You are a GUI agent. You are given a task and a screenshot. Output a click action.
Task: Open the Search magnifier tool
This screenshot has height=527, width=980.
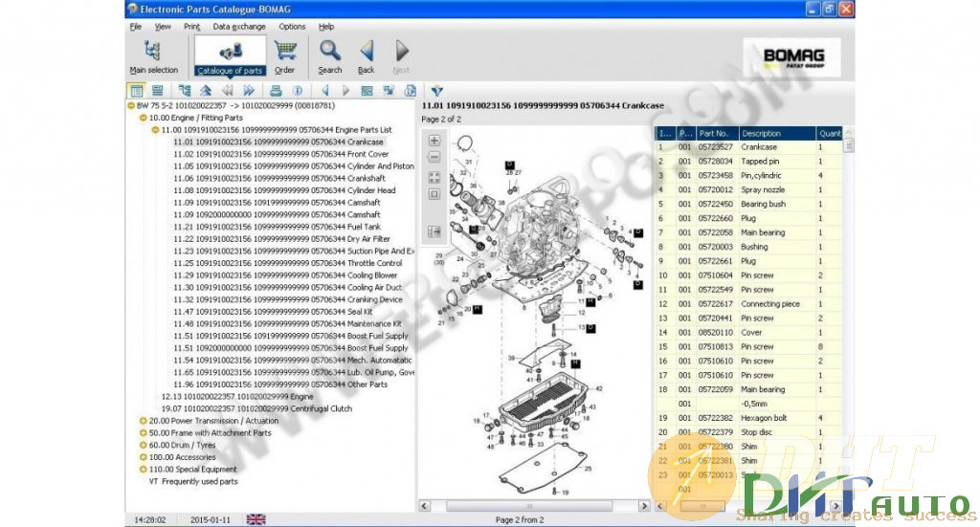[x=329, y=56]
